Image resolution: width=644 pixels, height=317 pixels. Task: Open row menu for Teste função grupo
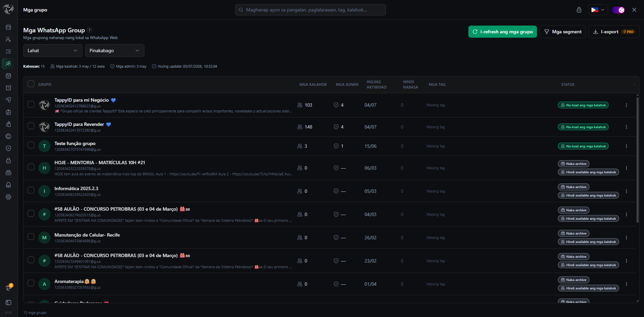pyautogui.click(x=626, y=146)
